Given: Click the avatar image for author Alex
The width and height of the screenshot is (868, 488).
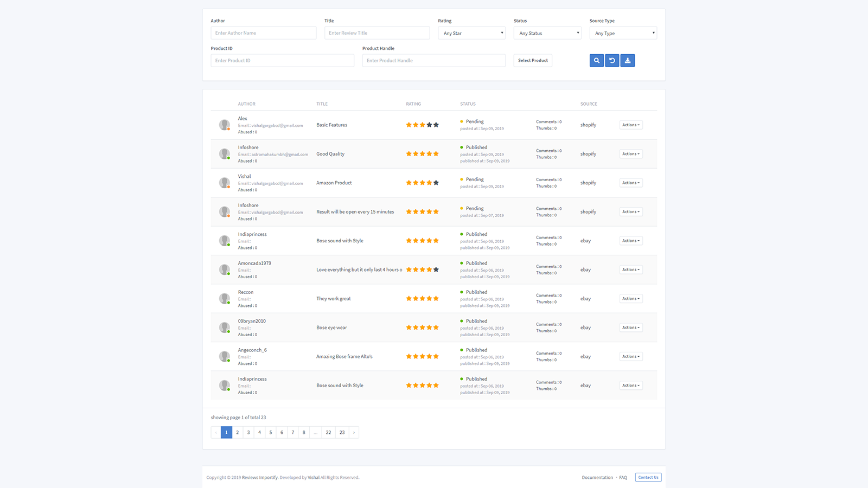Looking at the screenshot, I should pos(224,125).
